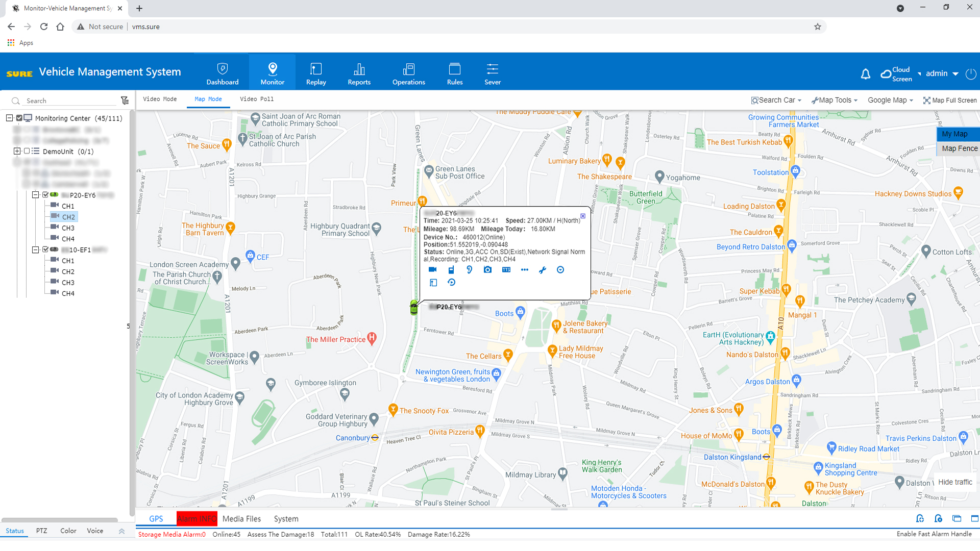Open a new browser tab
The height and width of the screenshot is (551, 980).
point(139,8)
